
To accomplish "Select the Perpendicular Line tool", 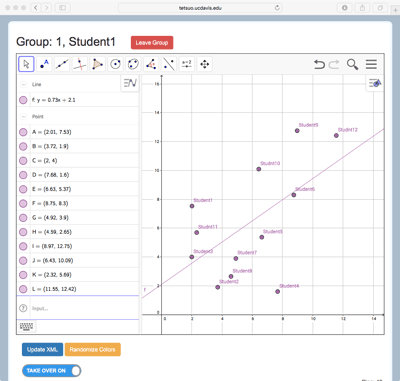I will click(80, 64).
